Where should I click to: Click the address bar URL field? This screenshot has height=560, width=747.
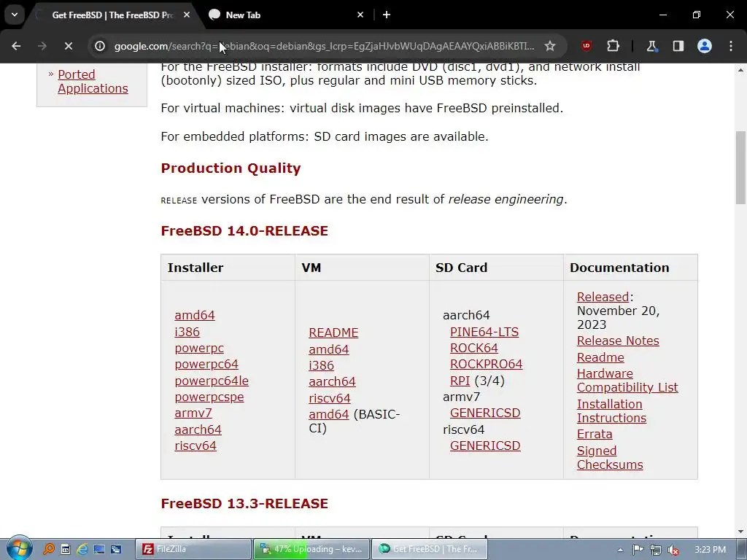tap(324, 46)
